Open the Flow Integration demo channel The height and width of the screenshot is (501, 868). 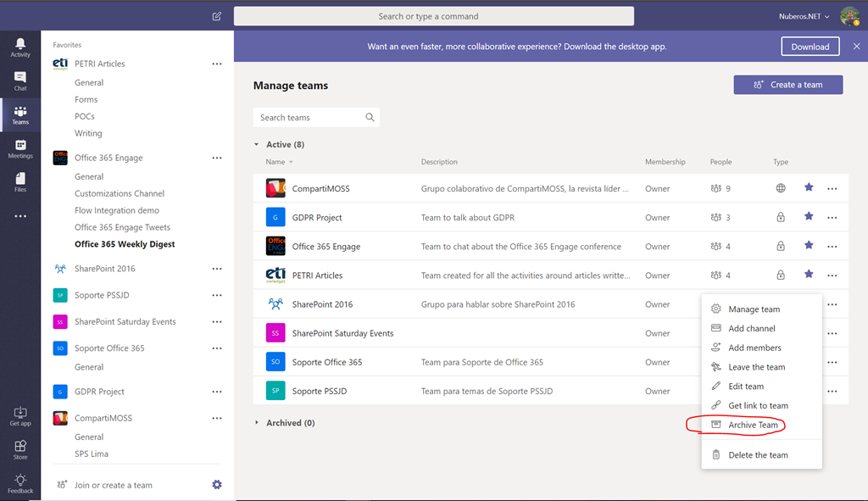[x=117, y=210]
